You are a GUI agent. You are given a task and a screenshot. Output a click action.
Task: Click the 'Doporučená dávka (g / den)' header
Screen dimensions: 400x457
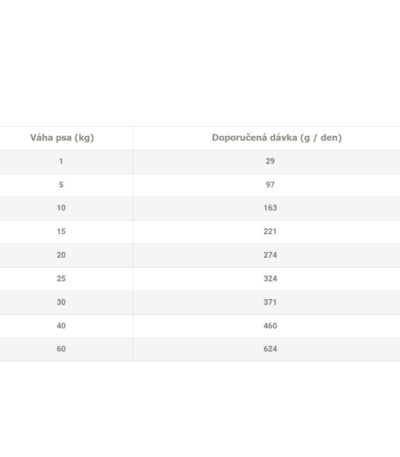coord(277,138)
